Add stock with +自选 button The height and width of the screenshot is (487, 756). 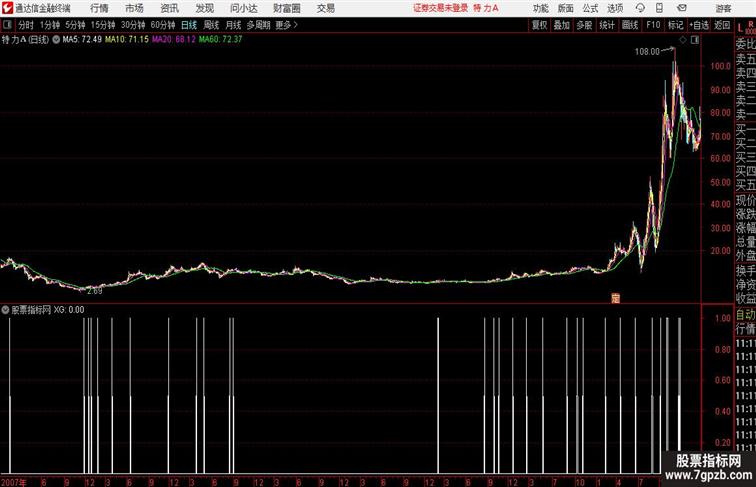pos(699,25)
